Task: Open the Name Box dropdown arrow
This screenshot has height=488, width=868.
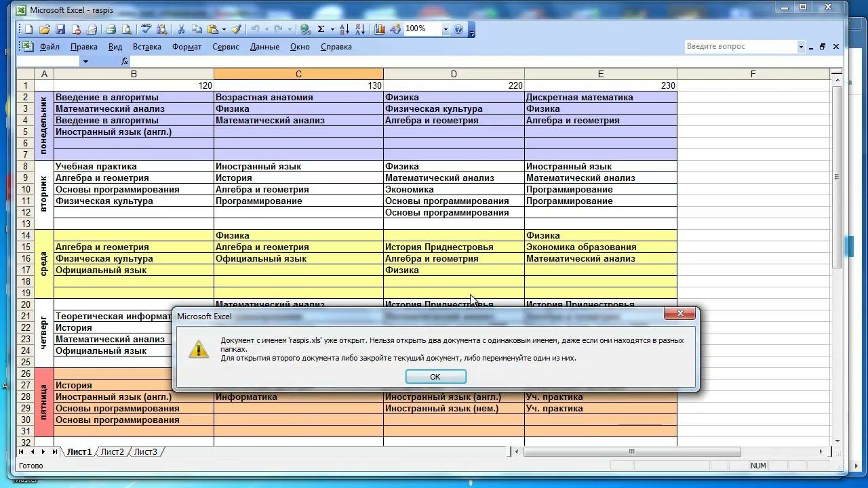Action: click(x=85, y=61)
